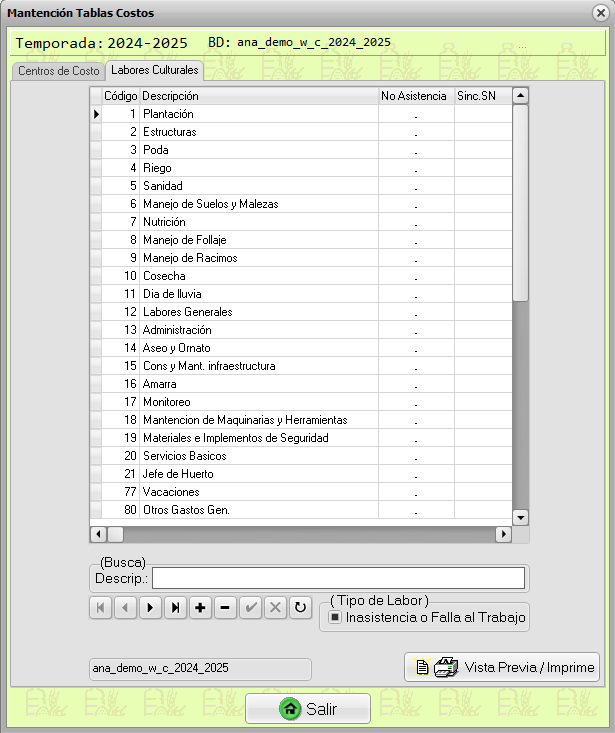Click the vertical scrollbar down arrow
Screen dimensions: 615x733
(520, 517)
